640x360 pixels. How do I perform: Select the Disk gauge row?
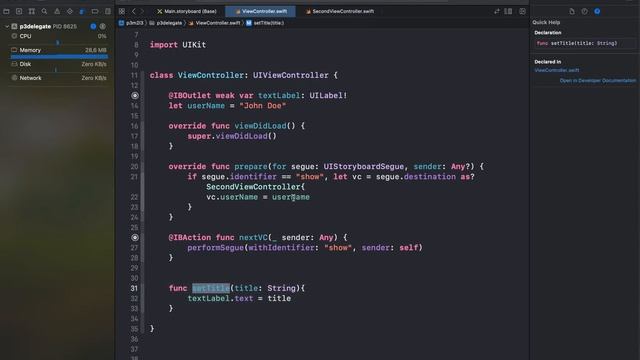59,64
